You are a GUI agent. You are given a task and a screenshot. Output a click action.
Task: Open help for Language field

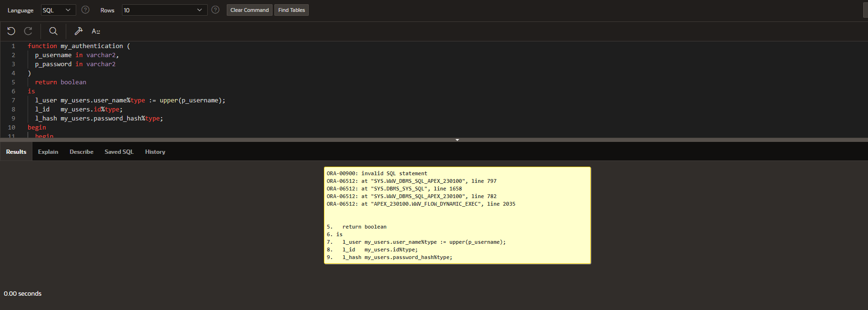tap(85, 10)
